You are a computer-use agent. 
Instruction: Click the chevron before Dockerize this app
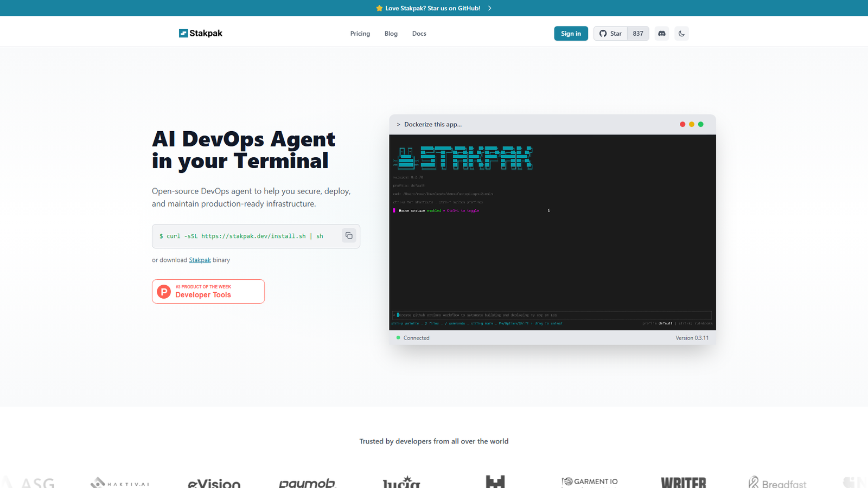[399, 124]
